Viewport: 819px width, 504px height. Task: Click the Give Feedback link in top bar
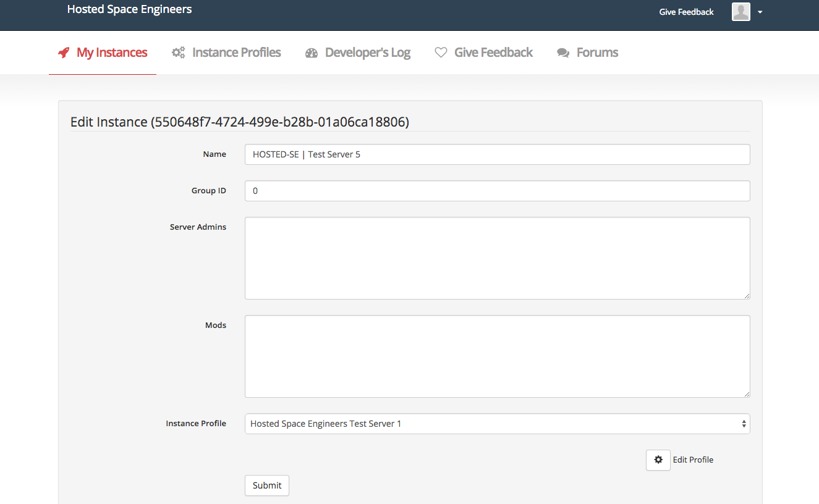(x=686, y=12)
